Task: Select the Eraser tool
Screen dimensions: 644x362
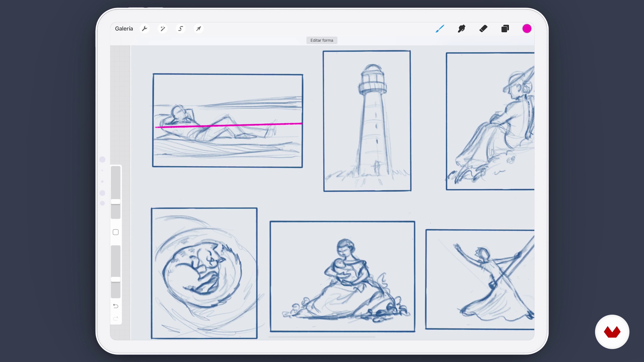Action: tap(483, 28)
